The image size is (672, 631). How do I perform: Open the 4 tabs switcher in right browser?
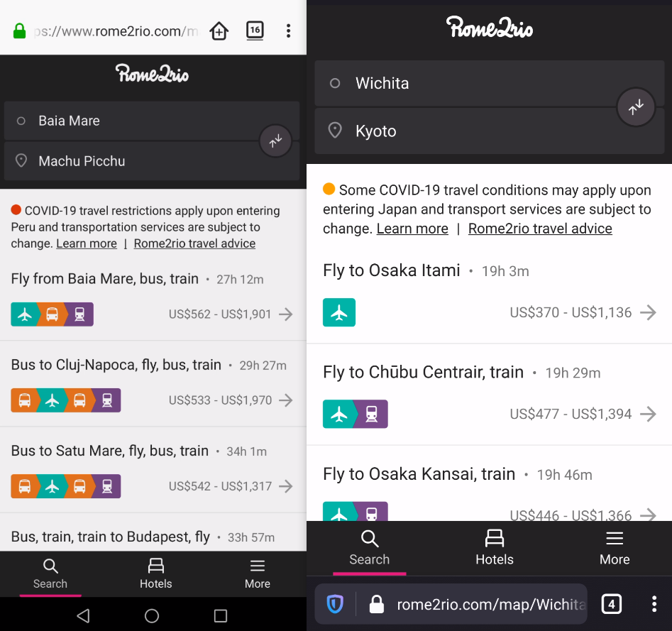612,605
